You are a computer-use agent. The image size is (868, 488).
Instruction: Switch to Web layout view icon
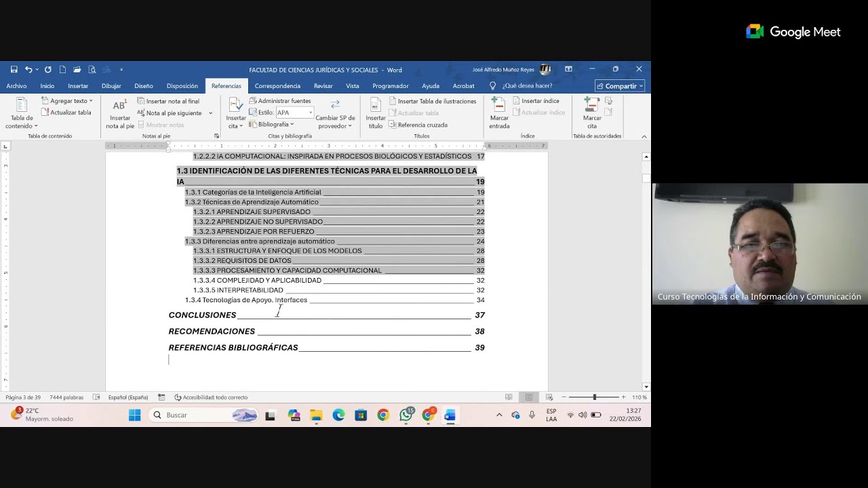click(x=549, y=397)
